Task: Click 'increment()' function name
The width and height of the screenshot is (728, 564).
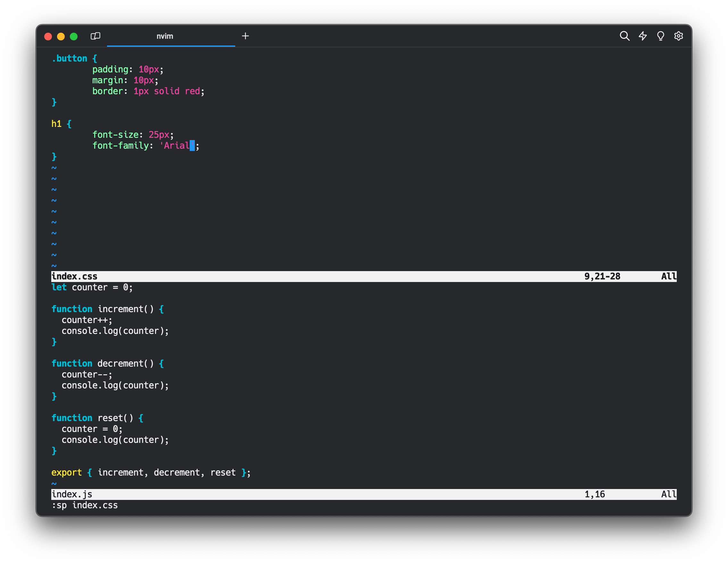Action: 125,309
